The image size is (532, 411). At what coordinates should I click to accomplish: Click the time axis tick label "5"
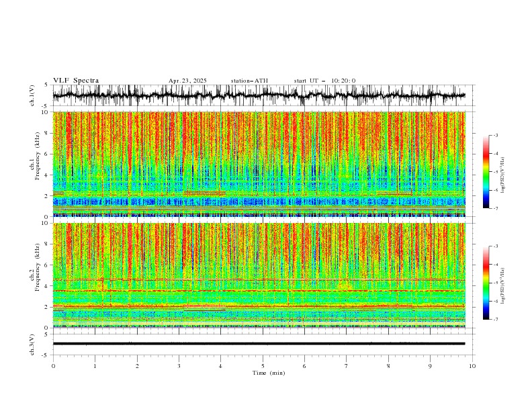[263, 366]
